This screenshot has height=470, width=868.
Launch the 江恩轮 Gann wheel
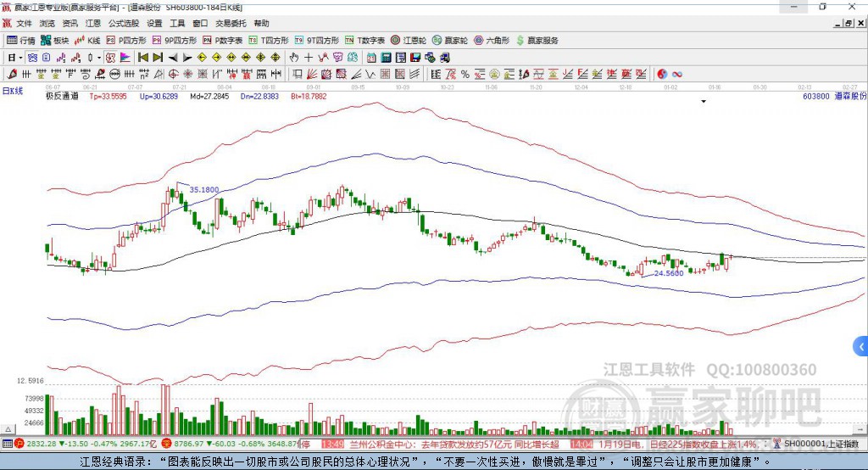click(409, 41)
